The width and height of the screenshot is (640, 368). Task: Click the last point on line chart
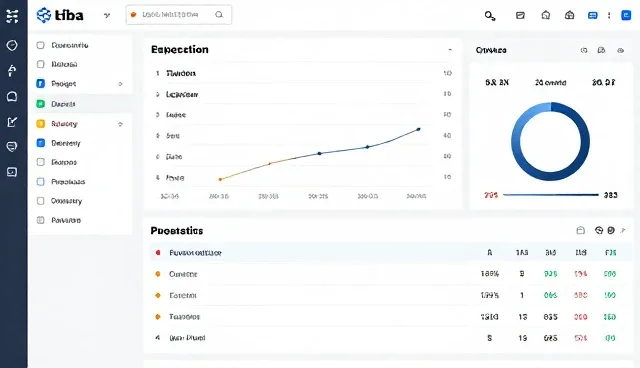418,129
